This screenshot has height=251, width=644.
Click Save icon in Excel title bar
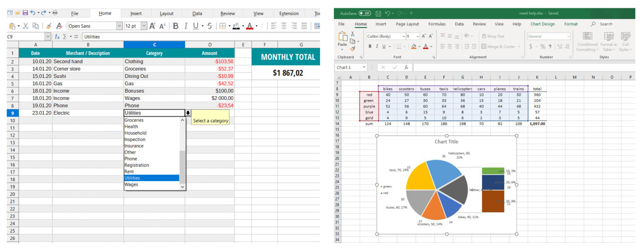coord(378,13)
